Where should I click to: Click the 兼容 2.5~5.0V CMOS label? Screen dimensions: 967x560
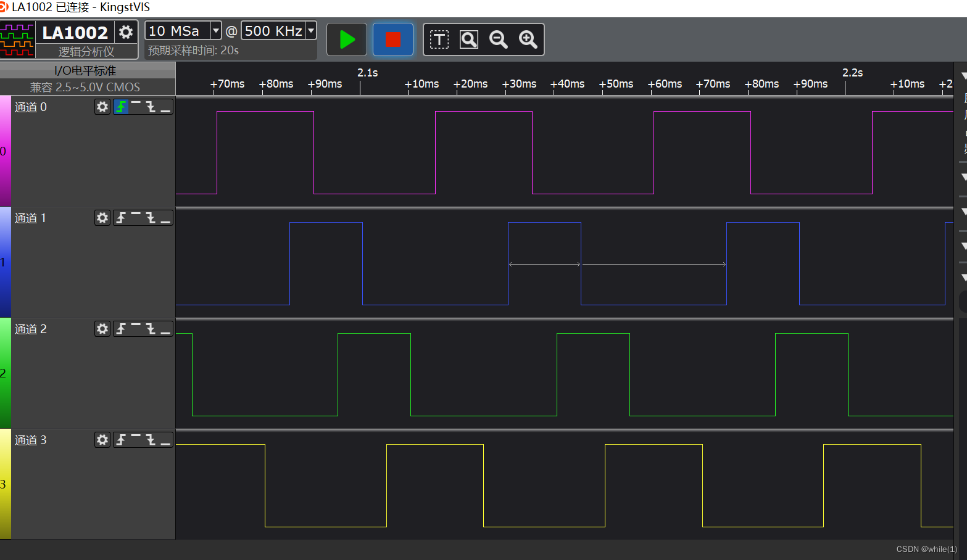click(85, 87)
